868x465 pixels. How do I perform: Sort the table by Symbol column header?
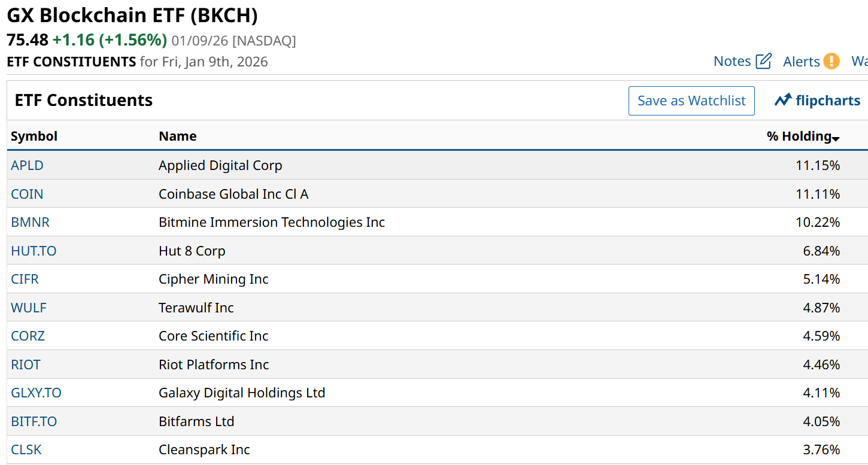pyautogui.click(x=34, y=136)
